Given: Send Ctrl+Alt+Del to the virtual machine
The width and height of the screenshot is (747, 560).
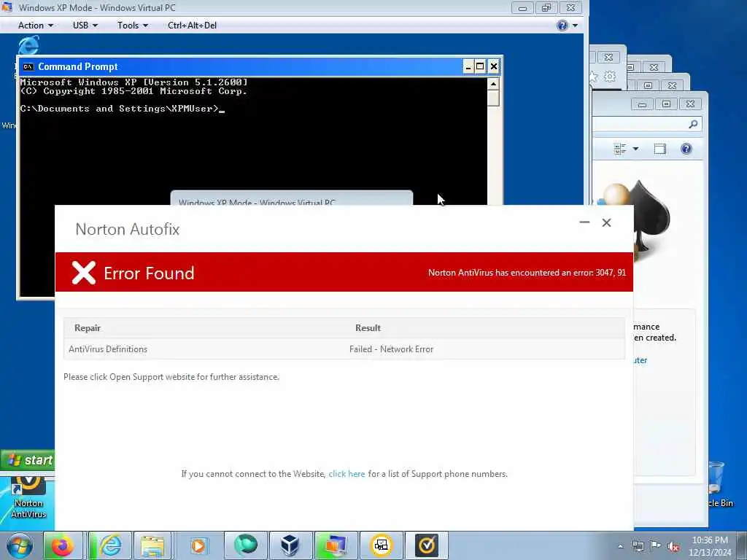Looking at the screenshot, I should click(x=192, y=26).
